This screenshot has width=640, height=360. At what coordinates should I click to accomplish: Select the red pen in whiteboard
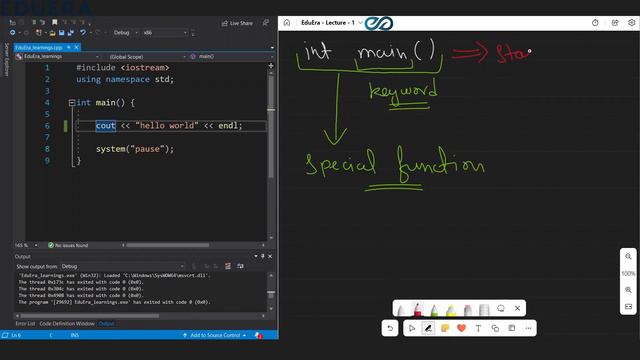[x=418, y=309]
